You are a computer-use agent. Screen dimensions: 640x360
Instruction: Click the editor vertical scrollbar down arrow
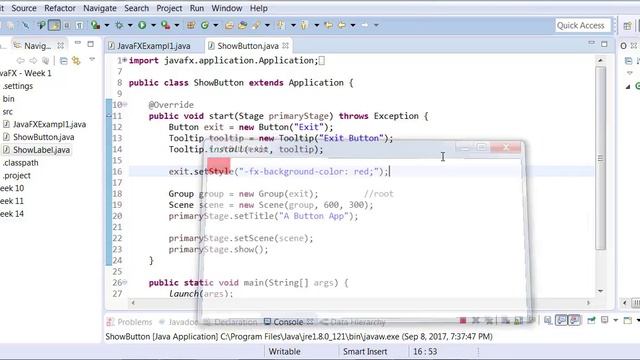click(600, 291)
